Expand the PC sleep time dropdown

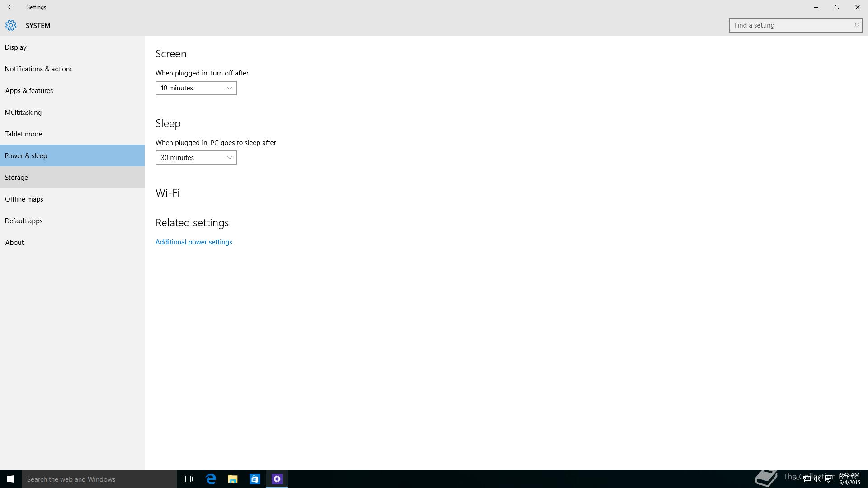196,158
